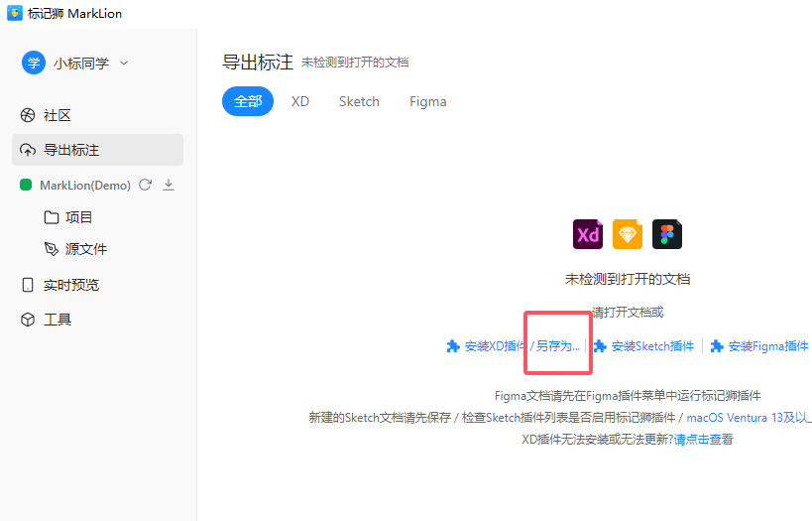The width and height of the screenshot is (812, 521).
Task: Click the Adobe XD app icon
Action: pos(588,235)
